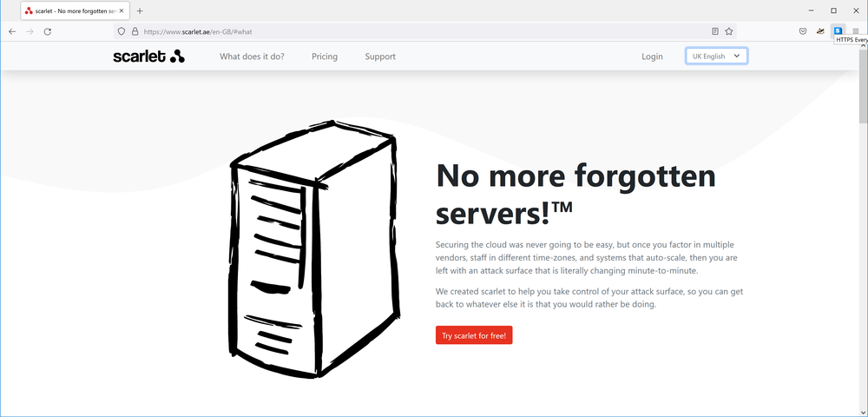Open the extension icon left of HTTPS Everywhere
The image size is (868, 417).
820,31
